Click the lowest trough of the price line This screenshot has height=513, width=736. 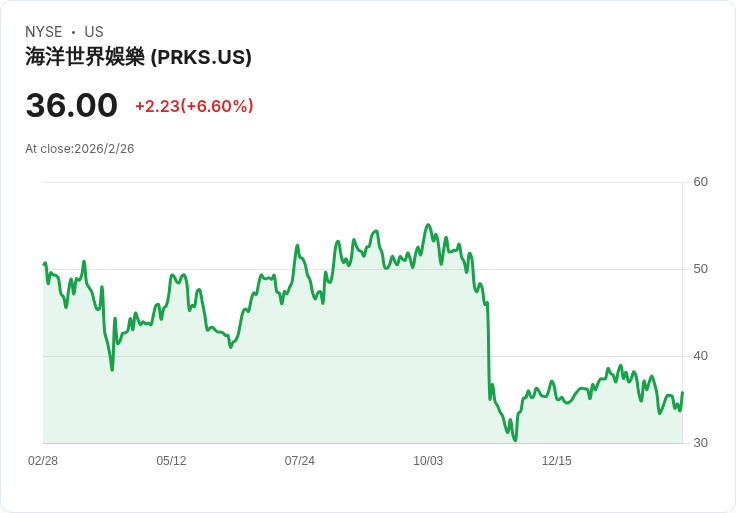515,440
